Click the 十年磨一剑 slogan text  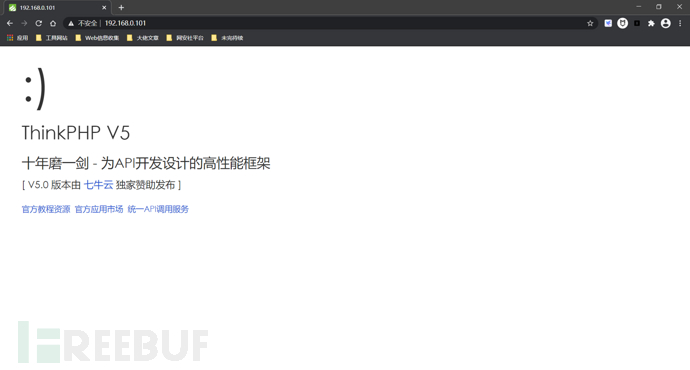146,163
